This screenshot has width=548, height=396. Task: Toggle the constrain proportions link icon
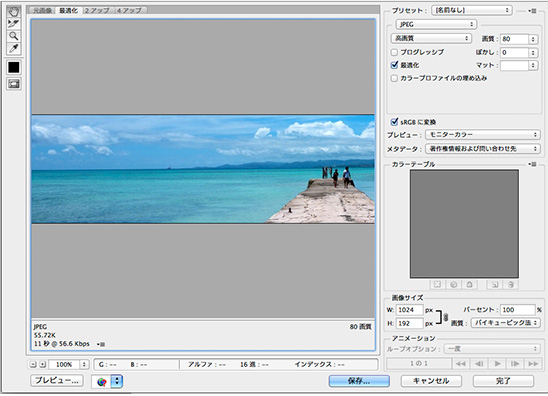(x=446, y=317)
